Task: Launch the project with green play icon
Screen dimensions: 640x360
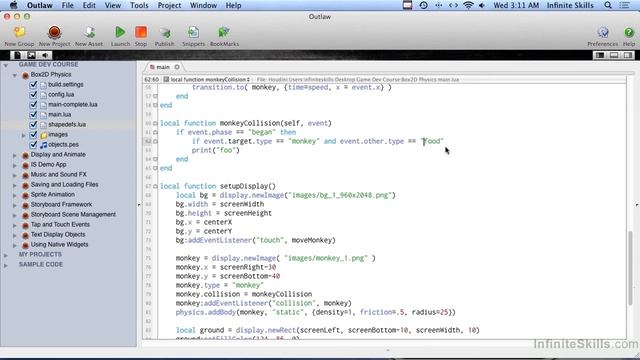Action: tap(120, 32)
